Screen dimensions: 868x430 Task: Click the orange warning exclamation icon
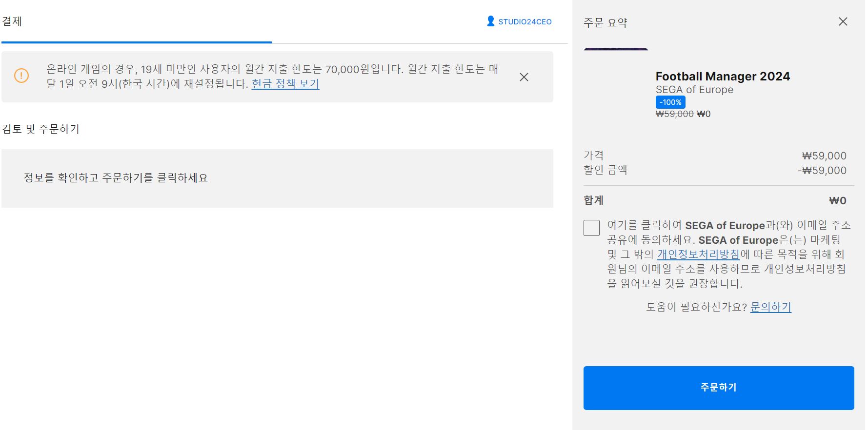click(21, 76)
